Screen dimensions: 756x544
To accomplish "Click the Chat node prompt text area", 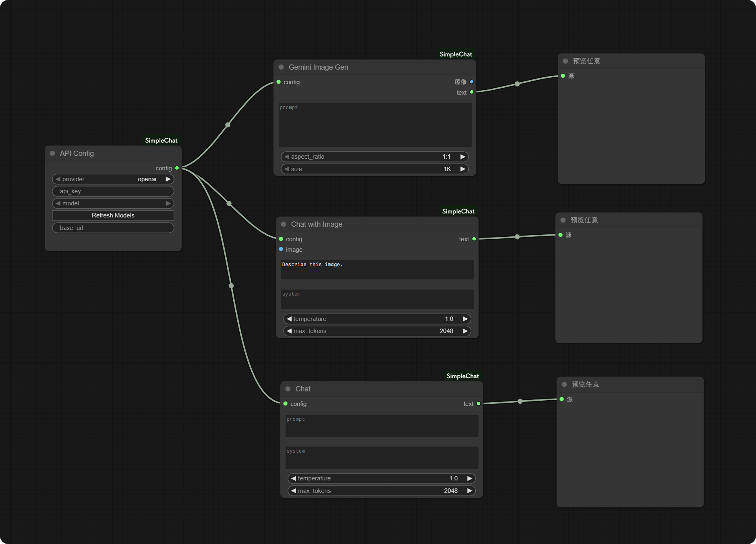I will click(x=382, y=426).
